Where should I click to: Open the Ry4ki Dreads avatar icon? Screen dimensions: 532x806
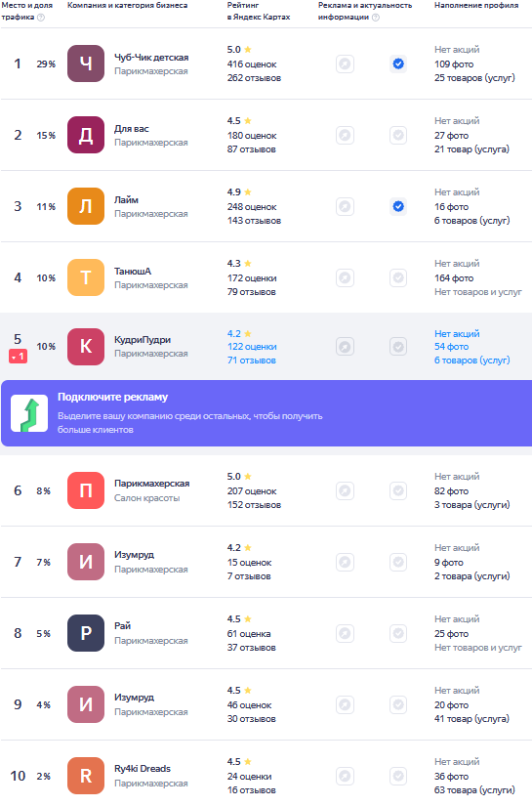point(86,776)
